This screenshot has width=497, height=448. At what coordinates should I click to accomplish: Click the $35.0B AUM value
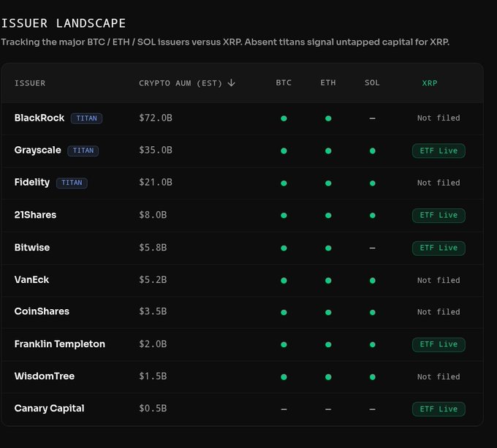156,150
